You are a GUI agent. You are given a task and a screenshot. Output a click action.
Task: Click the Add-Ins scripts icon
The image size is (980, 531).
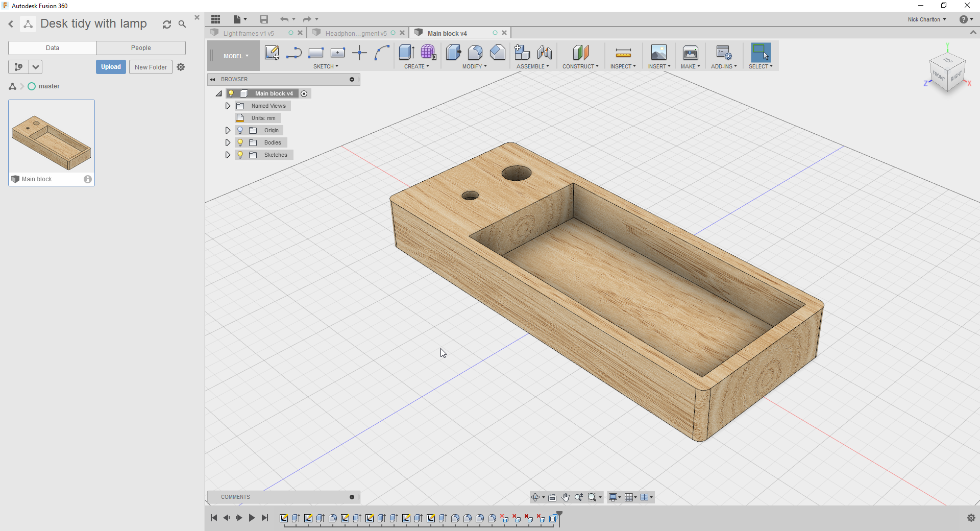(724, 53)
